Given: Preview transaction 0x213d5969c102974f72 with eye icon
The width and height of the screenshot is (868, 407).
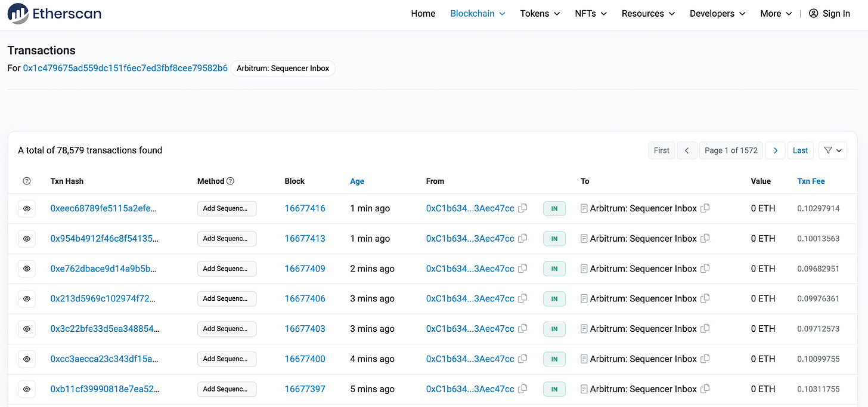Looking at the screenshot, I should (x=27, y=298).
